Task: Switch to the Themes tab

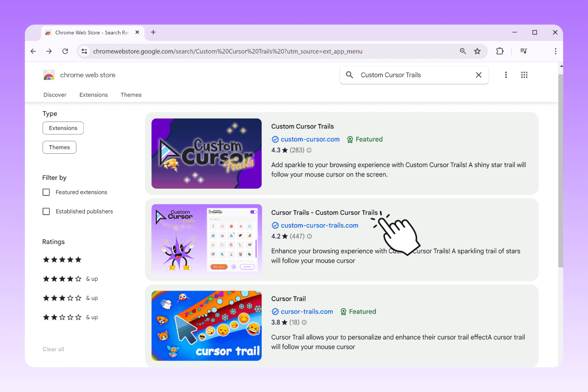Action: (131, 95)
